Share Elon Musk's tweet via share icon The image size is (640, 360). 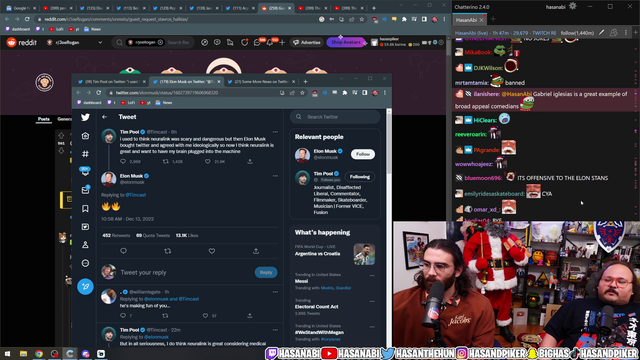pos(256,251)
